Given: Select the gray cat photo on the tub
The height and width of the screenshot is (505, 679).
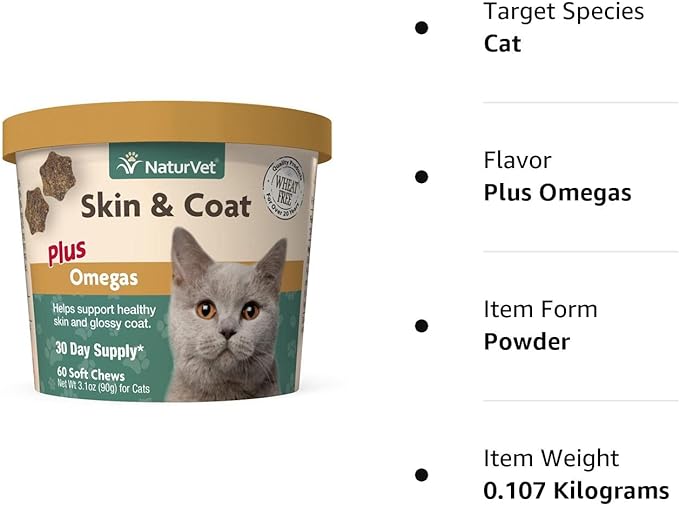Looking at the screenshot, I should tap(226, 315).
